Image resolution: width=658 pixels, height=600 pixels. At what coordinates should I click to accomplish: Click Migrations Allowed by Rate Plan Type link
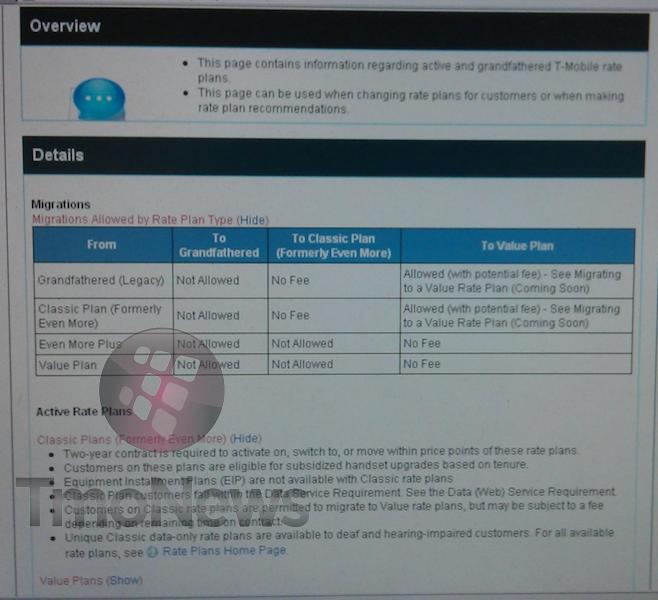pos(133,219)
